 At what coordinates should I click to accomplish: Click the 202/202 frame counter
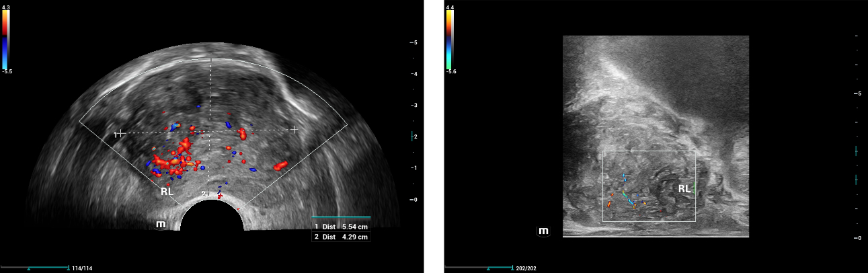click(x=526, y=269)
